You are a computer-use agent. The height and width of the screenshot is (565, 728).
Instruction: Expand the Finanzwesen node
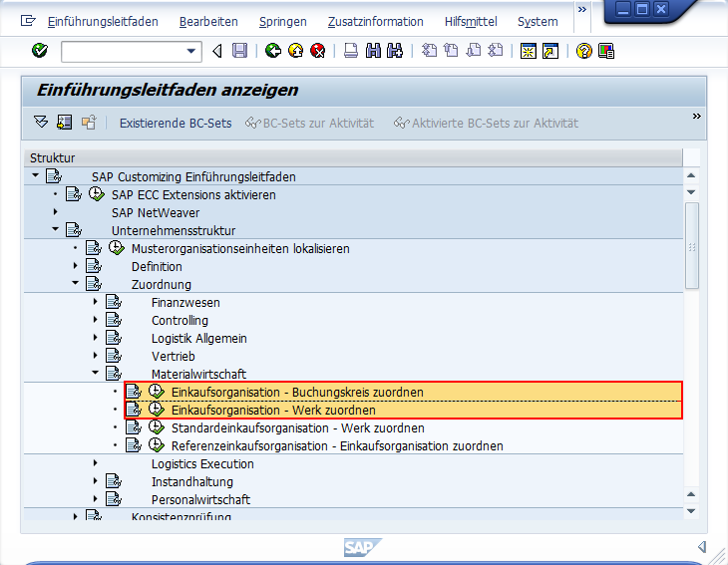click(95, 302)
